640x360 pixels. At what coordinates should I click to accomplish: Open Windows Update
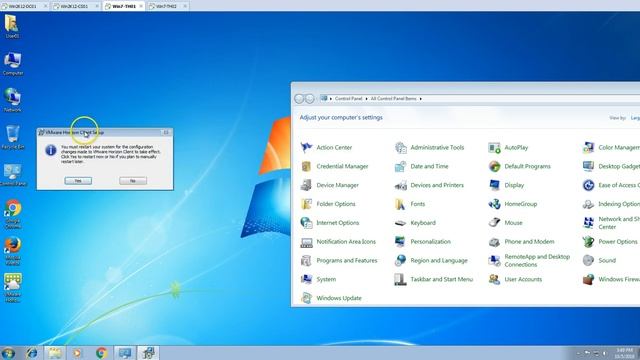coord(331,298)
